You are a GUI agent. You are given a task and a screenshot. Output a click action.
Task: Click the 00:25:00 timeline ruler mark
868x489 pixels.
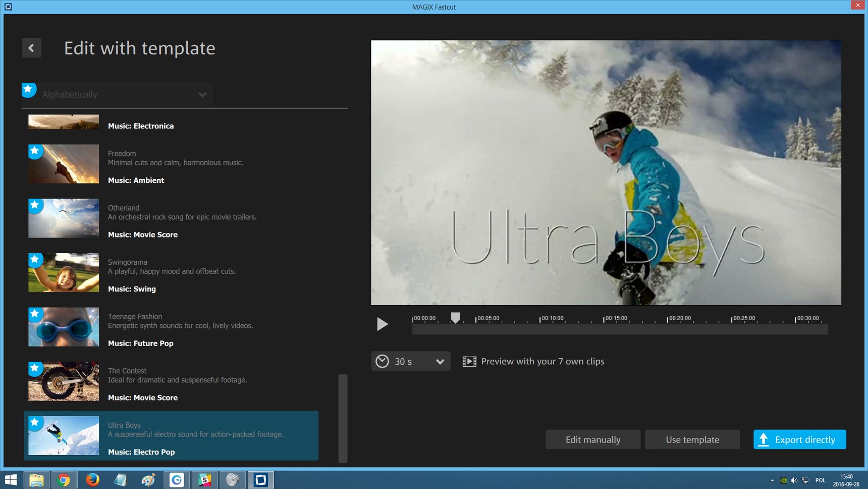[744, 318]
